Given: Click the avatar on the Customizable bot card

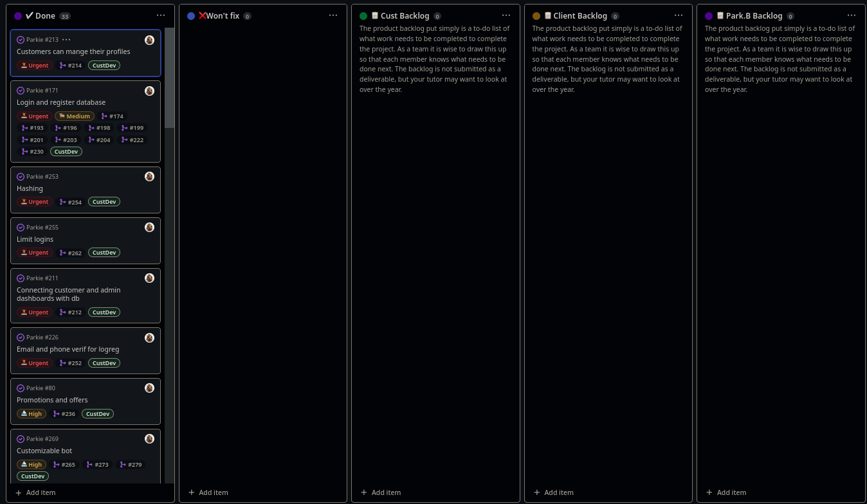Looking at the screenshot, I should (149, 438).
